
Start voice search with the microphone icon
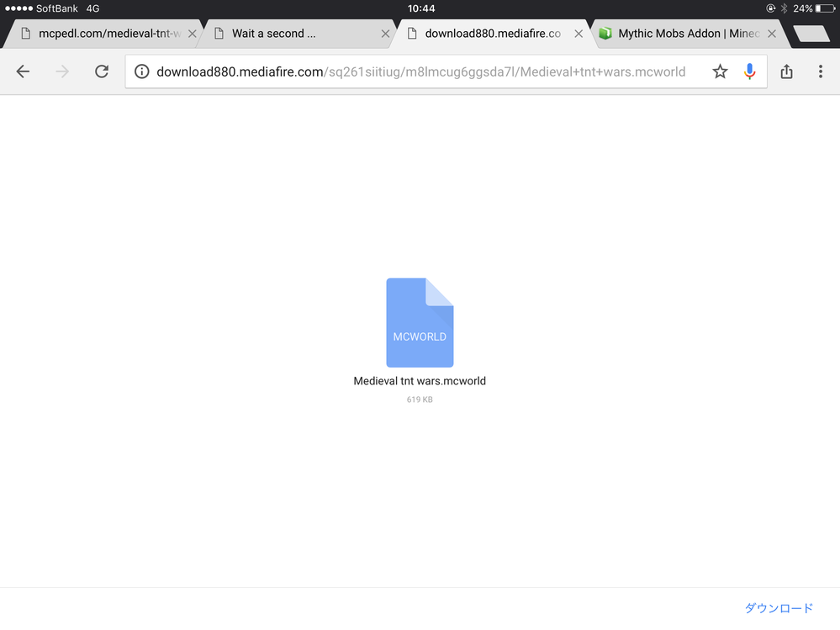coord(749,71)
